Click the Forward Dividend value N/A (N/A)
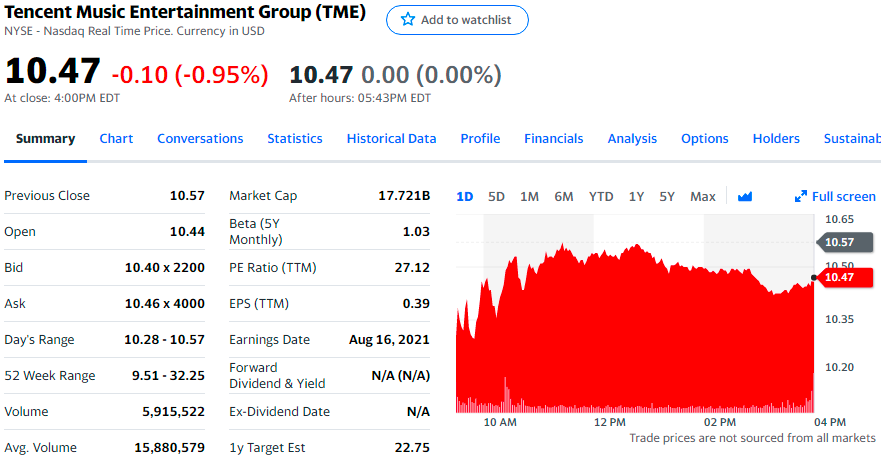 [401, 376]
